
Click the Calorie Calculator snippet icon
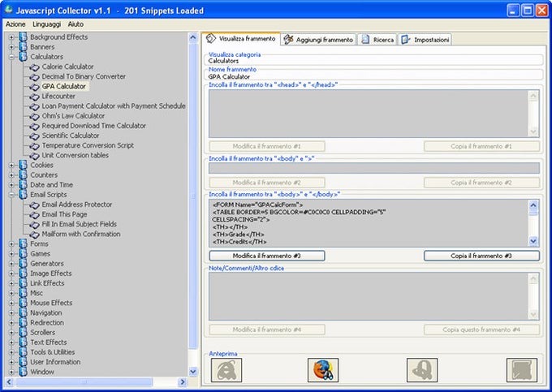34,67
